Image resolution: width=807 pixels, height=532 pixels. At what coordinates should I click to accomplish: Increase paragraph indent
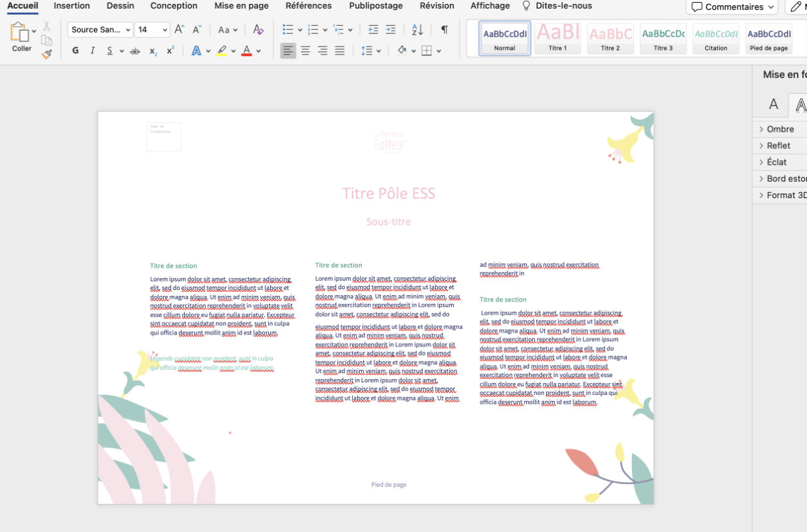391,30
